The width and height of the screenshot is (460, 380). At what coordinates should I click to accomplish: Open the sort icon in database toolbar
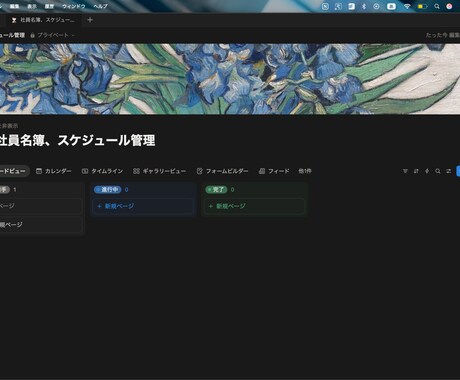(x=416, y=171)
